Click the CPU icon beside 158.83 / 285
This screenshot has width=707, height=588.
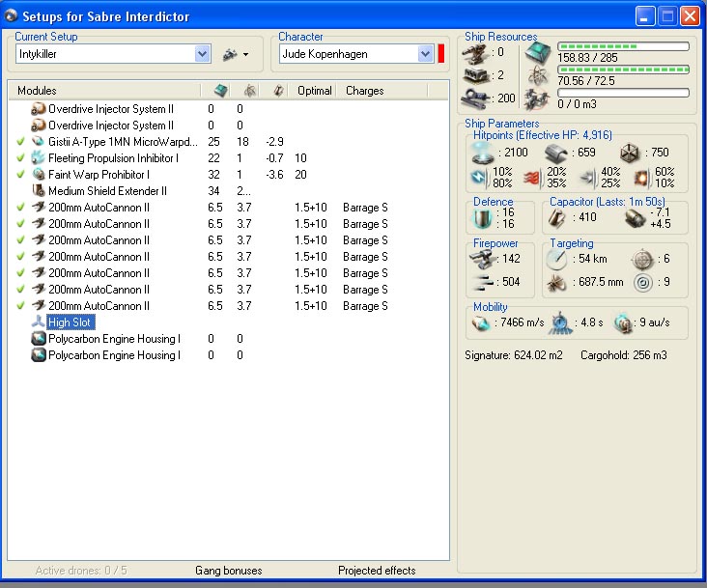tap(537, 53)
